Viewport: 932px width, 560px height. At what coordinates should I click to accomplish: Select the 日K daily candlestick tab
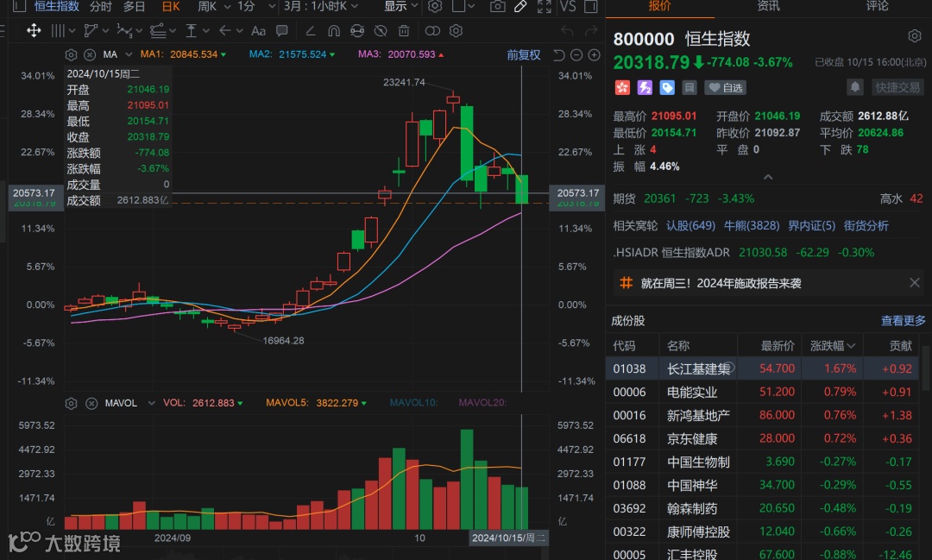[171, 7]
